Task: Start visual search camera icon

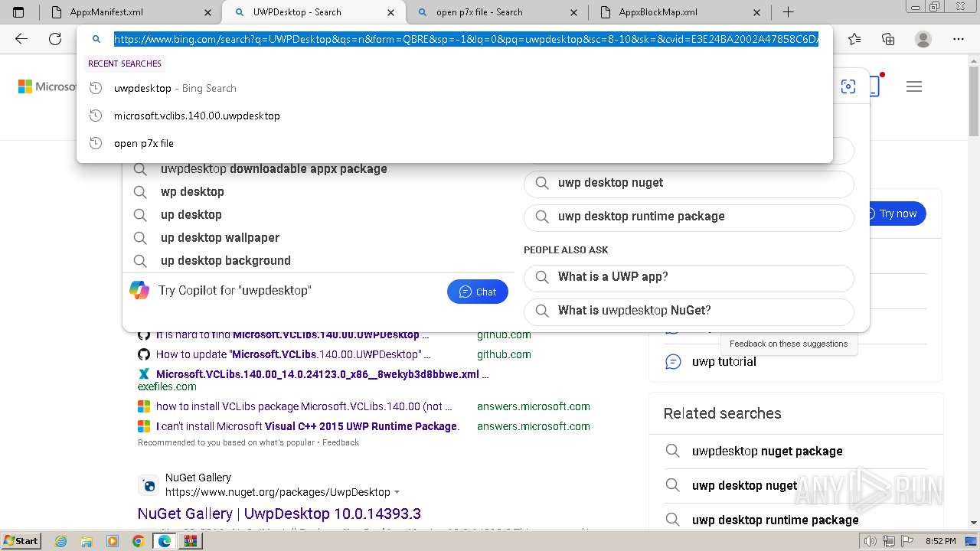Action: 848,86
